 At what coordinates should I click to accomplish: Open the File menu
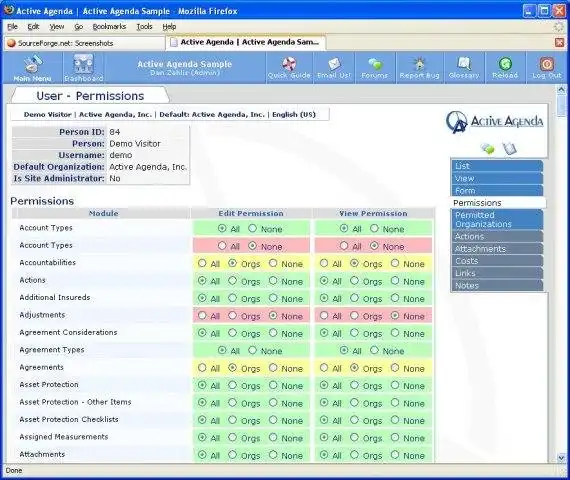pyautogui.click(x=12, y=27)
